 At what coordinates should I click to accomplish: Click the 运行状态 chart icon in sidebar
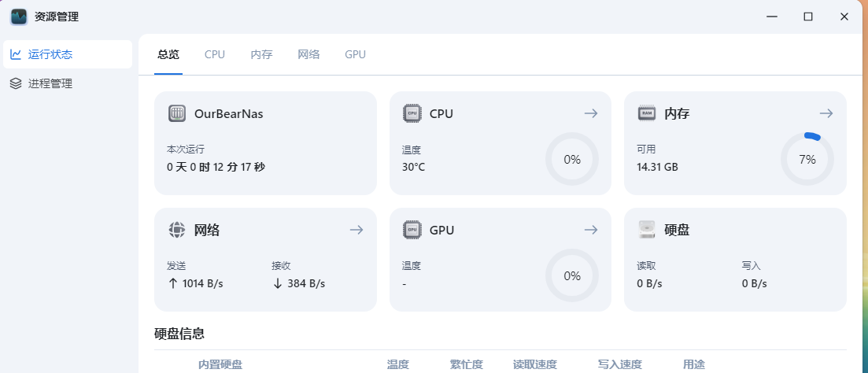pyautogui.click(x=16, y=54)
